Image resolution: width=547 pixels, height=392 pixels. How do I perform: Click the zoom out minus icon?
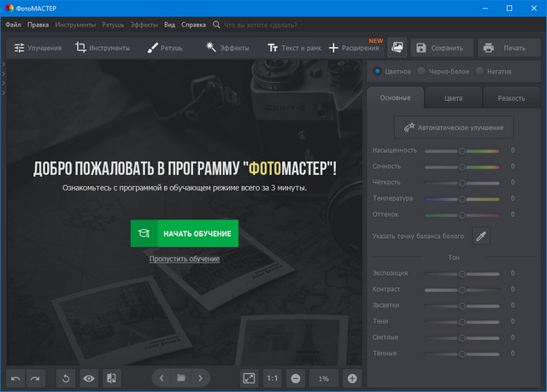pyautogui.click(x=295, y=377)
